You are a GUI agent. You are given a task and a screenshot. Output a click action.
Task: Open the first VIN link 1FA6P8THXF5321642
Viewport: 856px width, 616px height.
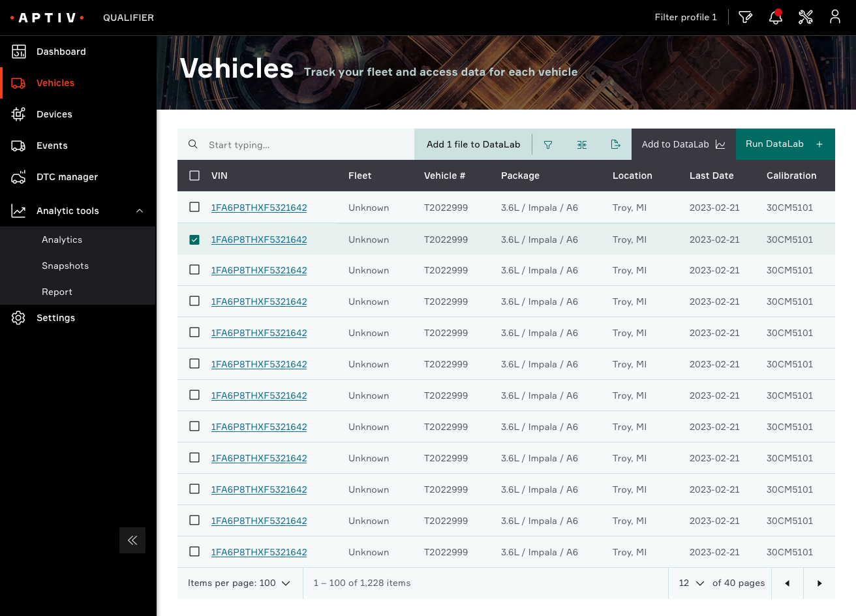(258, 208)
